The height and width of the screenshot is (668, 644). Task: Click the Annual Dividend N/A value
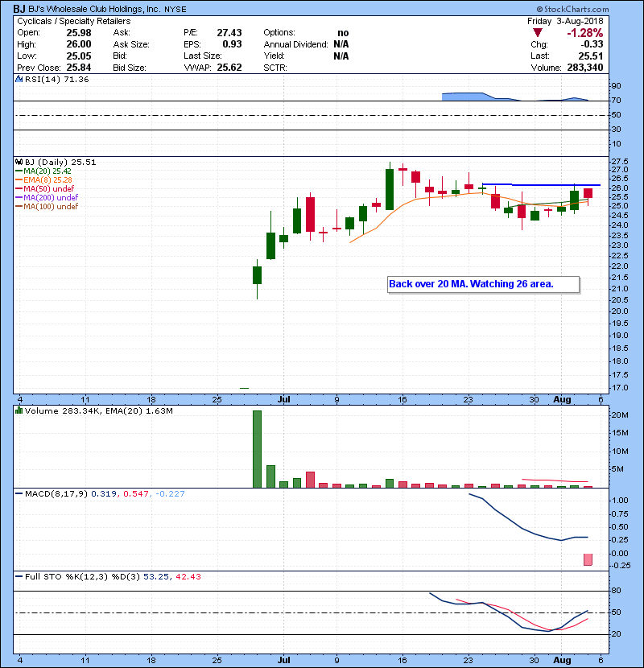[341, 44]
